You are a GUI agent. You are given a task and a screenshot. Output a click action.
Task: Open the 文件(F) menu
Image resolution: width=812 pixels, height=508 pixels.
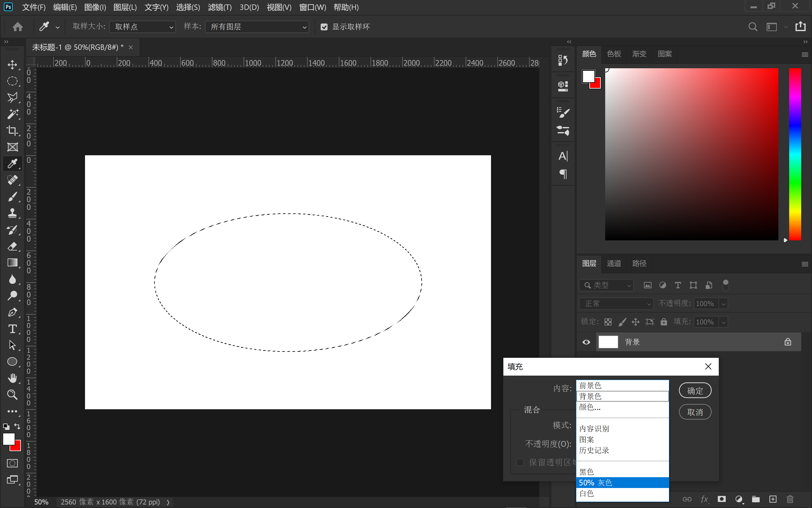pyautogui.click(x=34, y=7)
